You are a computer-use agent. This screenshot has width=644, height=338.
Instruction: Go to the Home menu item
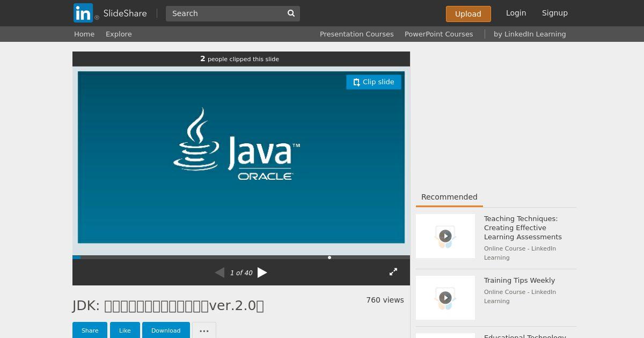(x=84, y=34)
